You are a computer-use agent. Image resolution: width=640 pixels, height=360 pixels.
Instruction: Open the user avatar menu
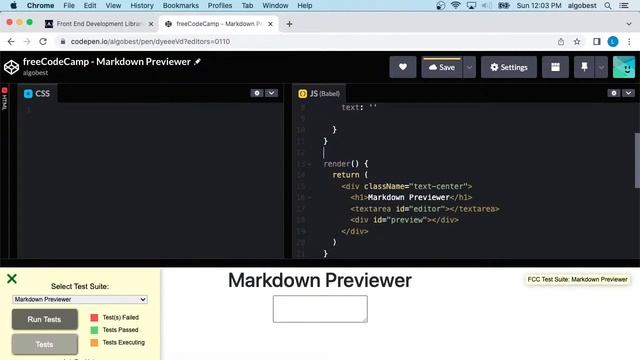pyautogui.click(x=624, y=67)
